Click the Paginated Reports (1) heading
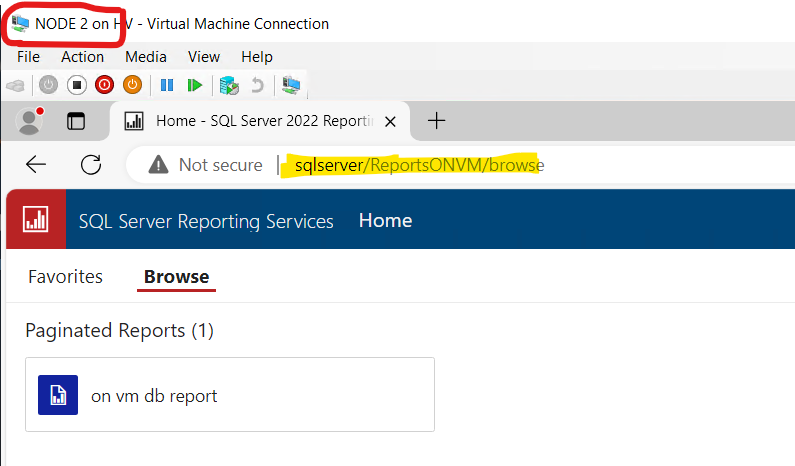 120,331
